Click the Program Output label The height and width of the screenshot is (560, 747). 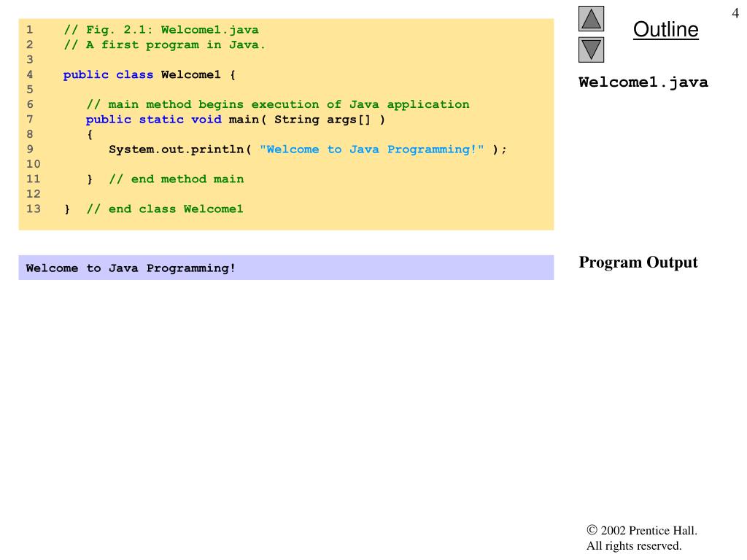(638, 262)
